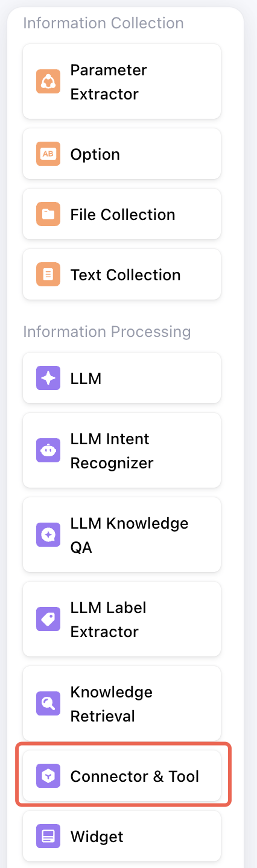Click the Information Collection section heading
Viewport: 257px width, 868px height.
103,23
